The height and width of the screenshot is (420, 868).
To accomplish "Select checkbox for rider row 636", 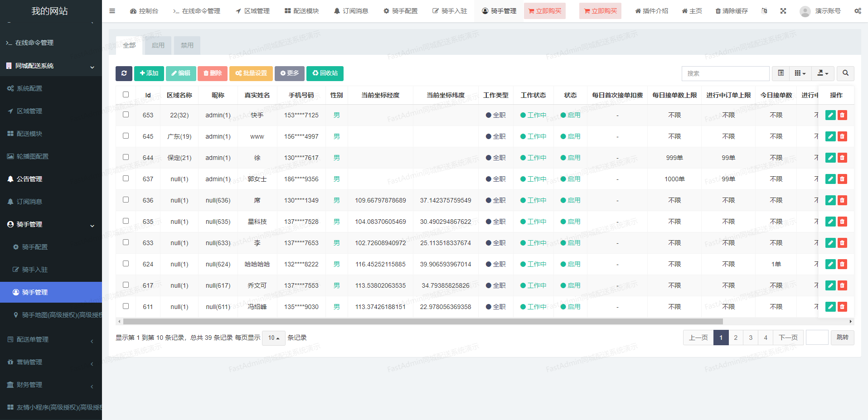I will point(126,200).
